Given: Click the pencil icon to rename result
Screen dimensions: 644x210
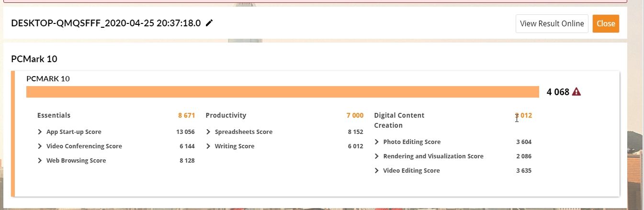Looking at the screenshot, I should pyautogui.click(x=209, y=23).
